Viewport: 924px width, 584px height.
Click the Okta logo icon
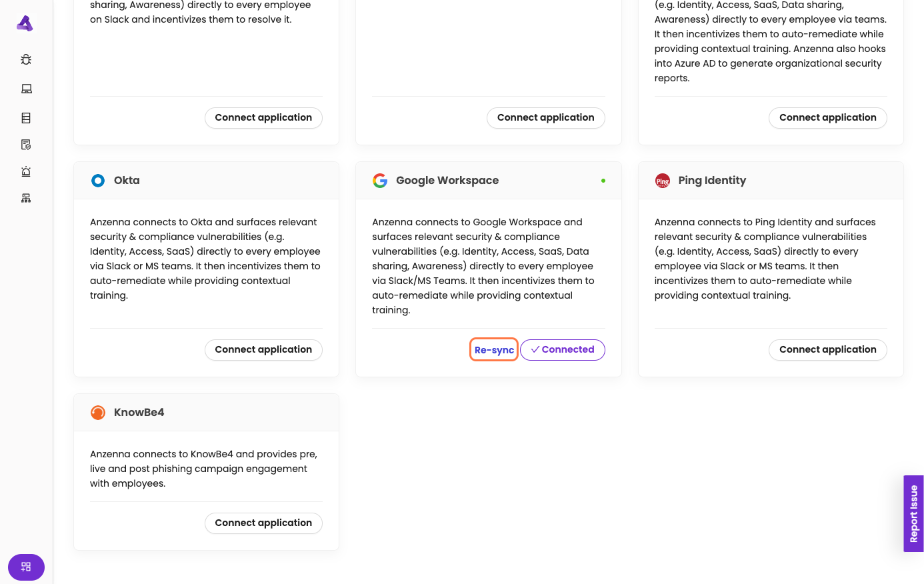click(x=98, y=181)
